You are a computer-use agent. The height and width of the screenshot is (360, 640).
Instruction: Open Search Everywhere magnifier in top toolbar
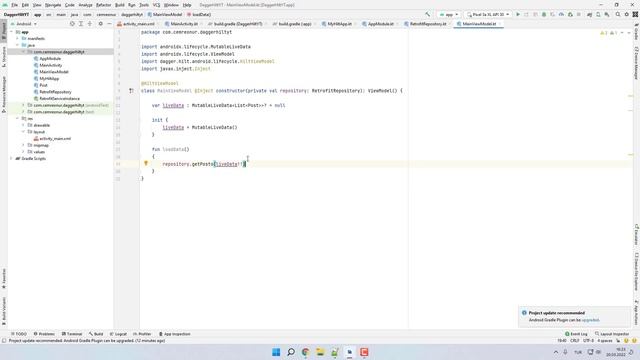coord(618,14)
